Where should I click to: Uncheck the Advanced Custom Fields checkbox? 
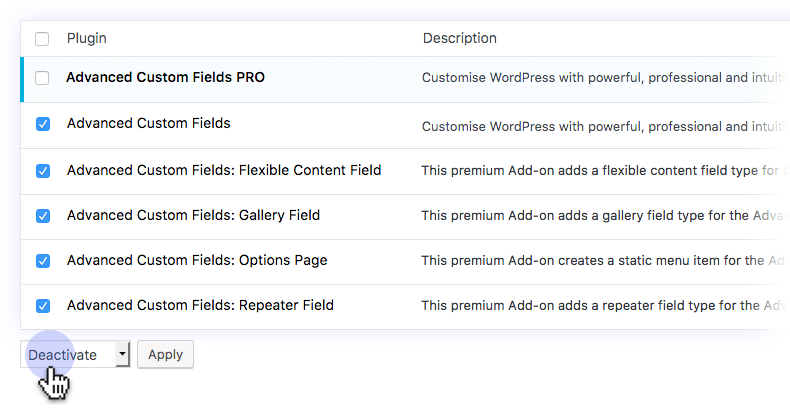pyautogui.click(x=43, y=124)
